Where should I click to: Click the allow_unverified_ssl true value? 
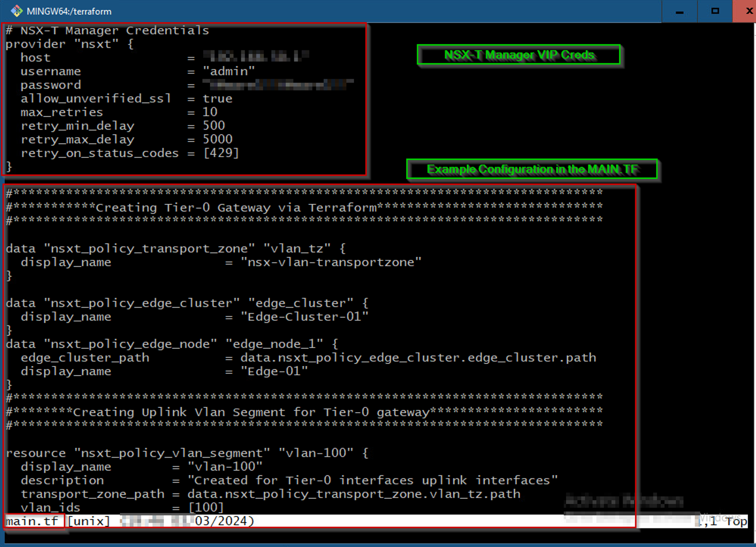[217, 99]
